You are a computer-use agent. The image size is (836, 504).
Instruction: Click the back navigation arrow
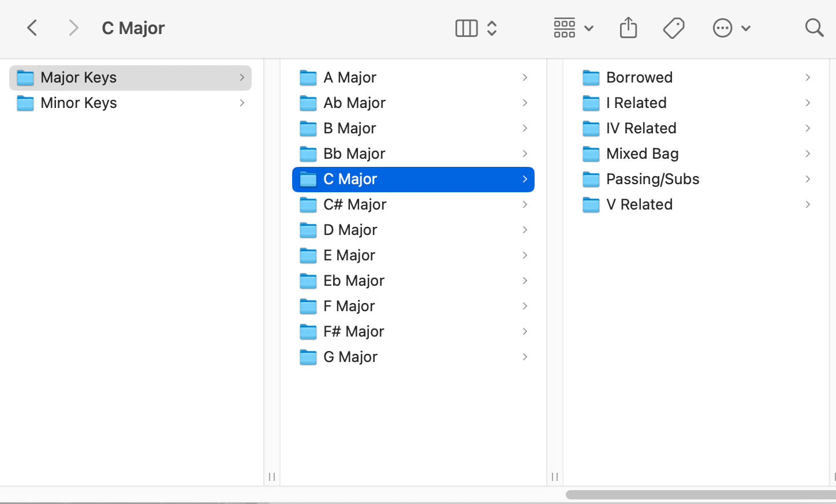pyautogui.click(x=32, y=28)
